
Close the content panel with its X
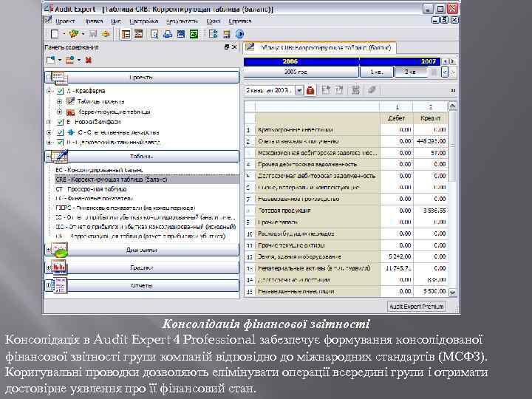click(234, 47)
